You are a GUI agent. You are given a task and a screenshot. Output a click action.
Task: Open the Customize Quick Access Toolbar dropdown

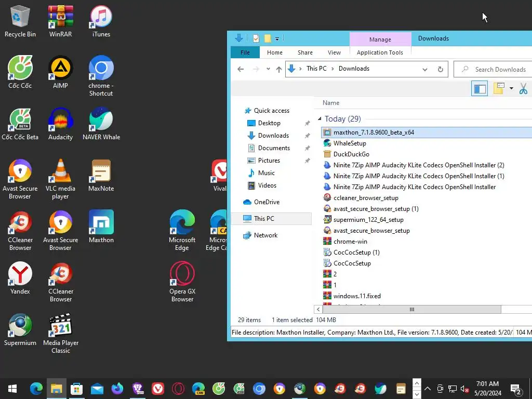tap(277, 38)
